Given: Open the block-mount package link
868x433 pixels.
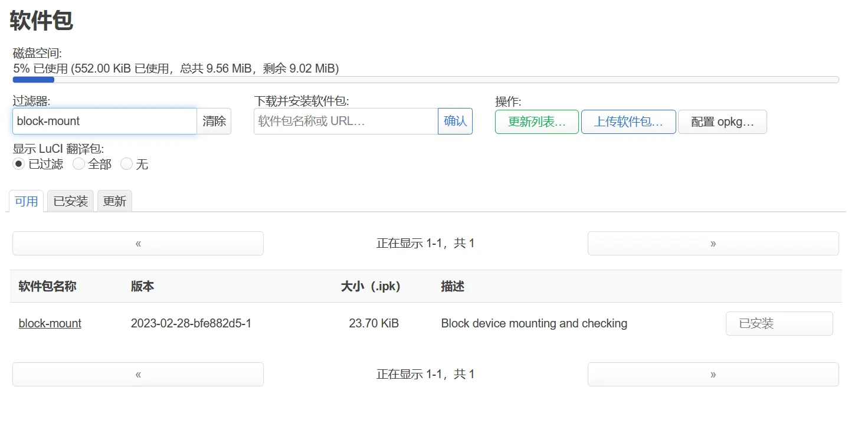Looking at the screenshot, I should pyautogui.click(x=50, y=323).
